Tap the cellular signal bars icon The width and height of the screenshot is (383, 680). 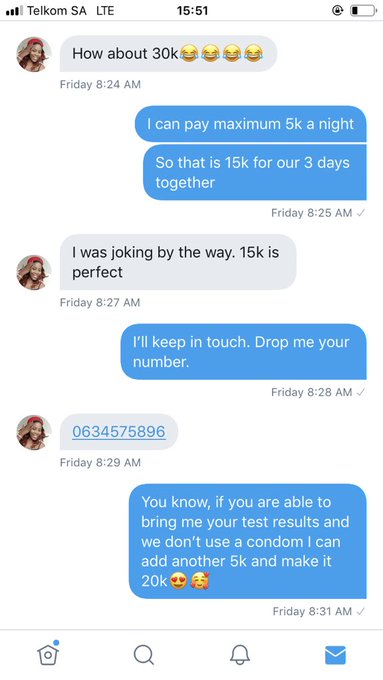coord(14,11)
